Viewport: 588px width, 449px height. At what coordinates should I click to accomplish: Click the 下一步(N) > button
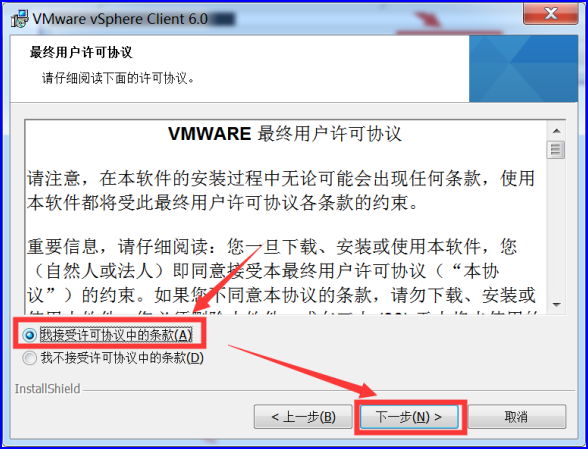409,417
